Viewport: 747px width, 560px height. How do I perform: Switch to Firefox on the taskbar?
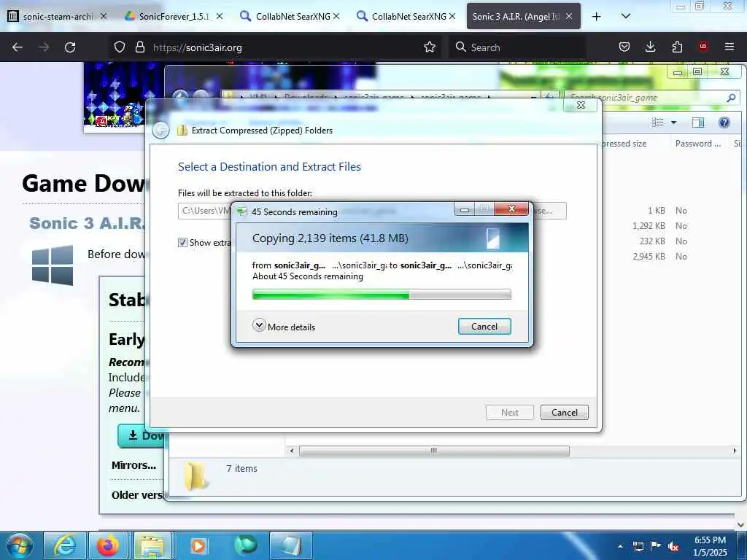pyautogui.click(x=108, y=545)
